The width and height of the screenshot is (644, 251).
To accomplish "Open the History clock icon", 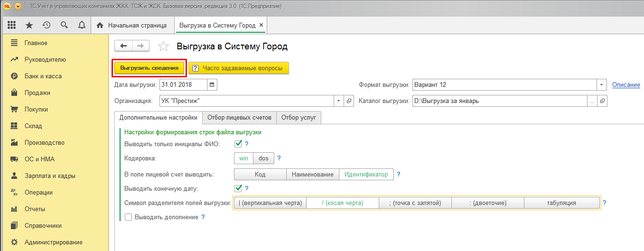I will click(x=47, y=25).
